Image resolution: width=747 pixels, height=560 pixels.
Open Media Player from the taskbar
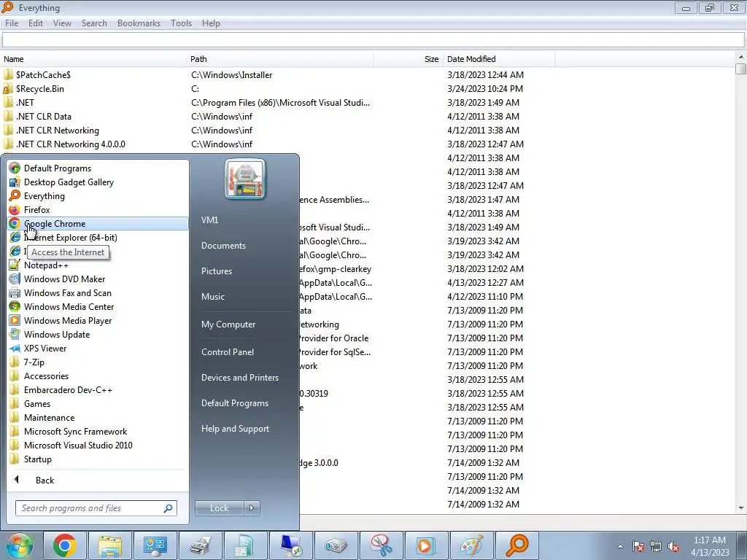point(426,545)
